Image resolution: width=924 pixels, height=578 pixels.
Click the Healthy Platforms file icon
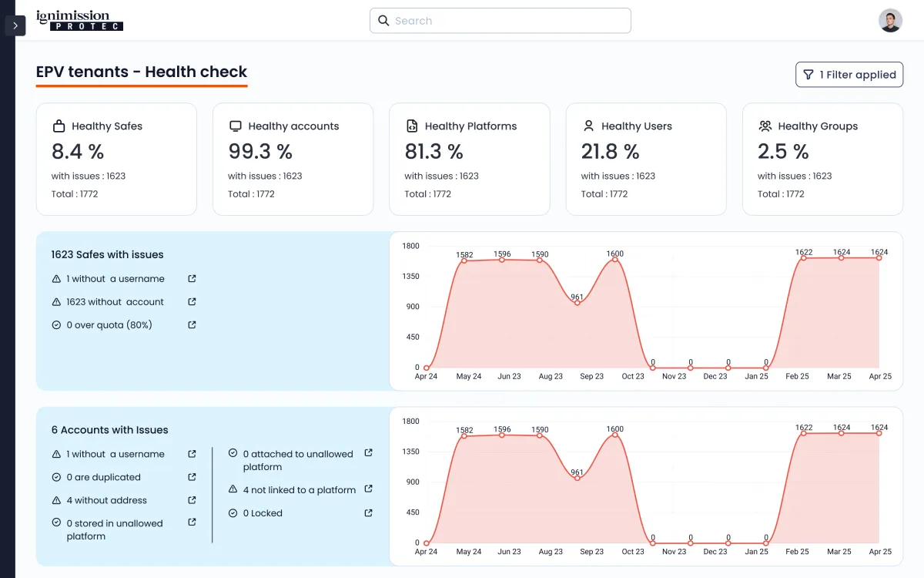point(412,126)
